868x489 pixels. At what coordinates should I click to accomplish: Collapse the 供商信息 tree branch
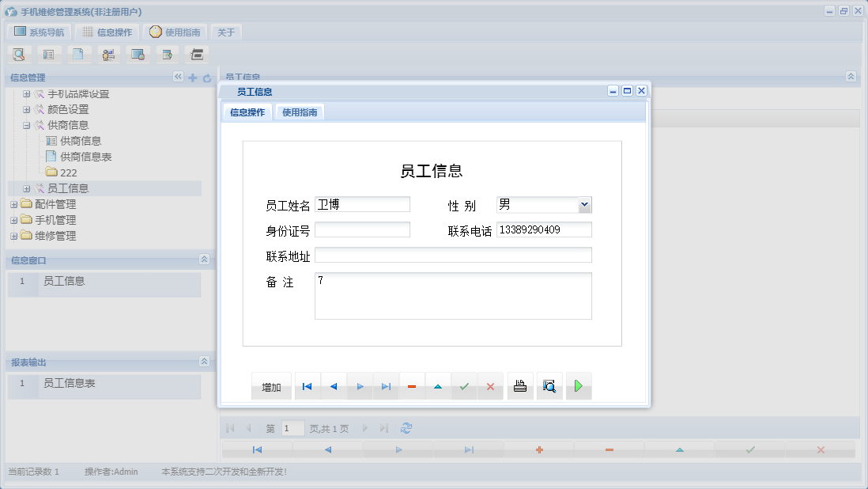point(25,125)
